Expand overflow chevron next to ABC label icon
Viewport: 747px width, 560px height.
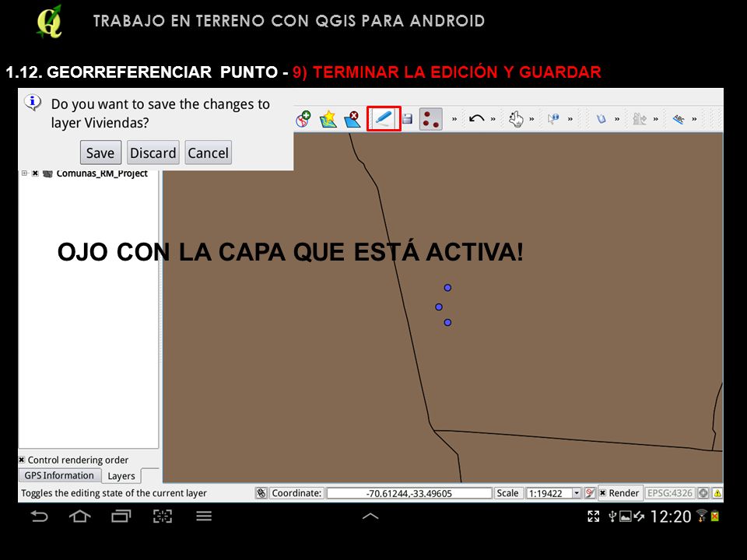[x=694, y=119]
